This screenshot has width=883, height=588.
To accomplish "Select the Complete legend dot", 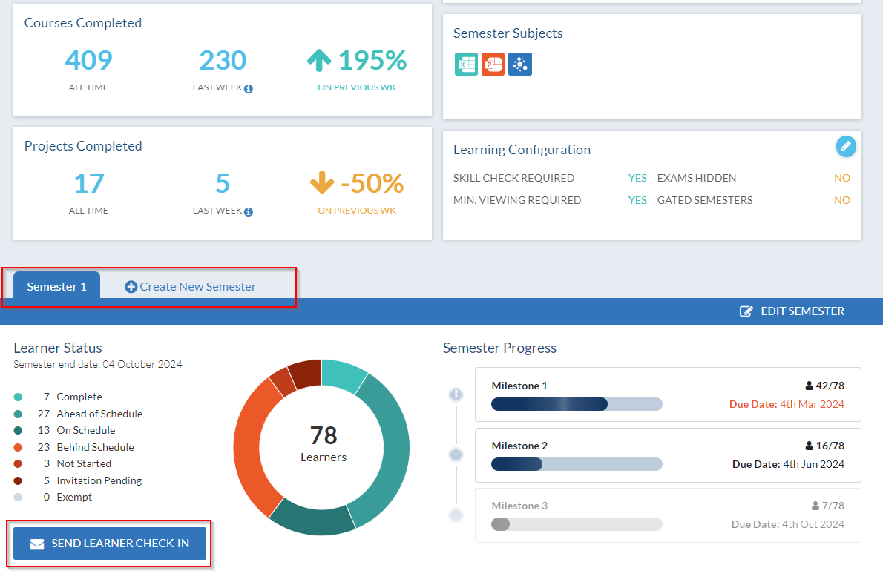I will tap(18, 397).
